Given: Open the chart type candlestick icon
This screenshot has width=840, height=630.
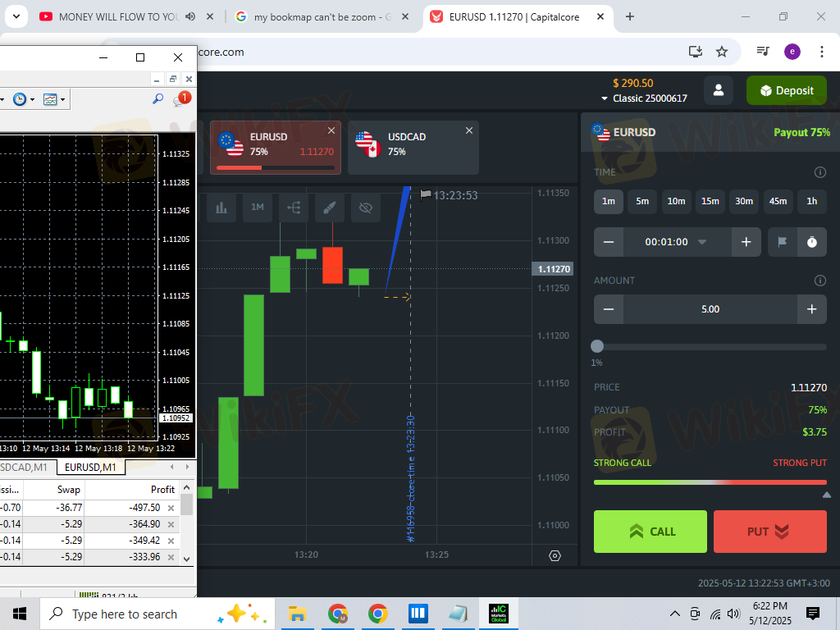Looking at the screenshot, I should point(221,208).
